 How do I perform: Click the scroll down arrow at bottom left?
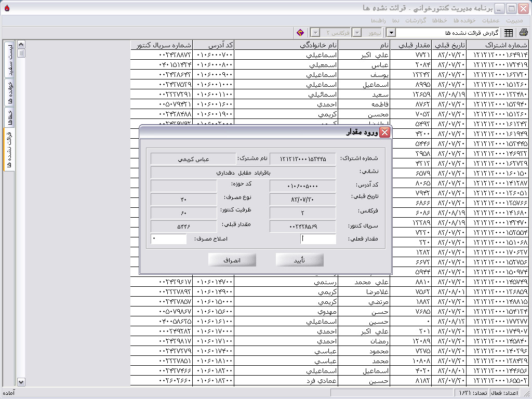[x=21, y=382]
